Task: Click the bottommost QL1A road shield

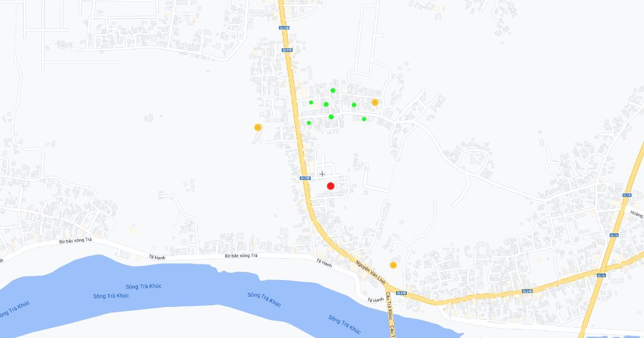Action: coord(600,276)
